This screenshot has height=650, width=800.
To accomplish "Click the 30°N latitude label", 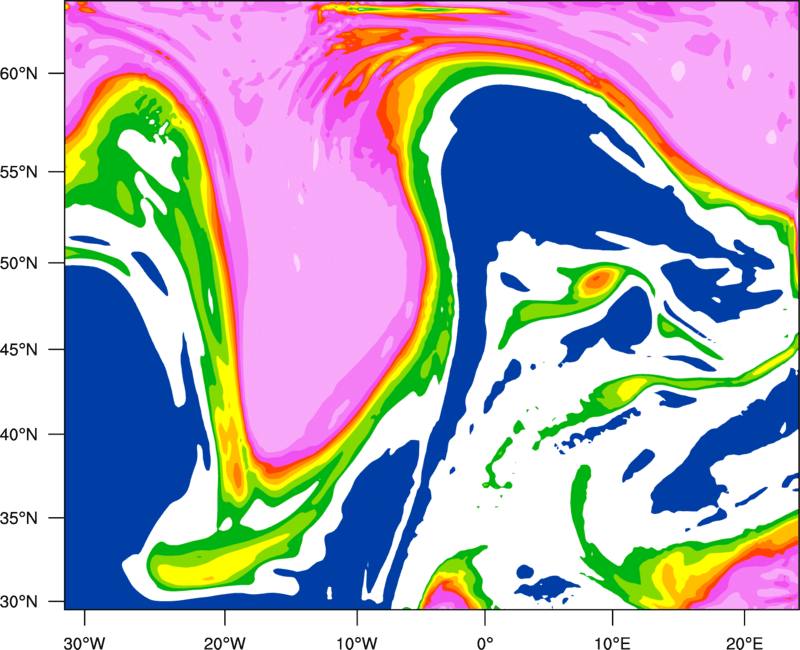I will coord(19,602).
